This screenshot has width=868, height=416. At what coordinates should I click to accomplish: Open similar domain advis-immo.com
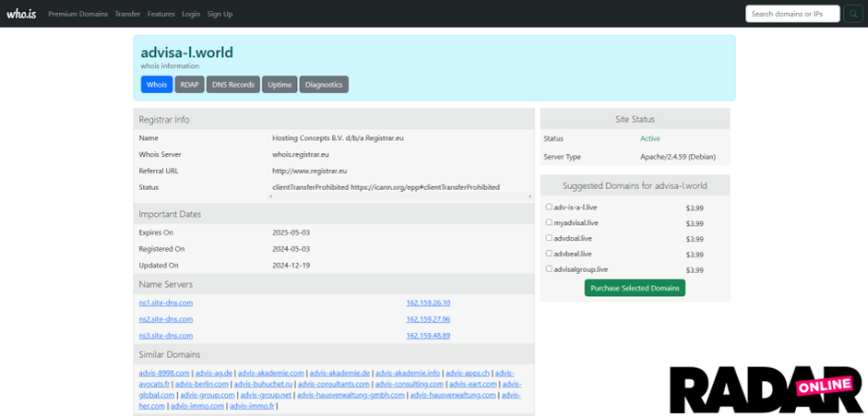(197, 406)
